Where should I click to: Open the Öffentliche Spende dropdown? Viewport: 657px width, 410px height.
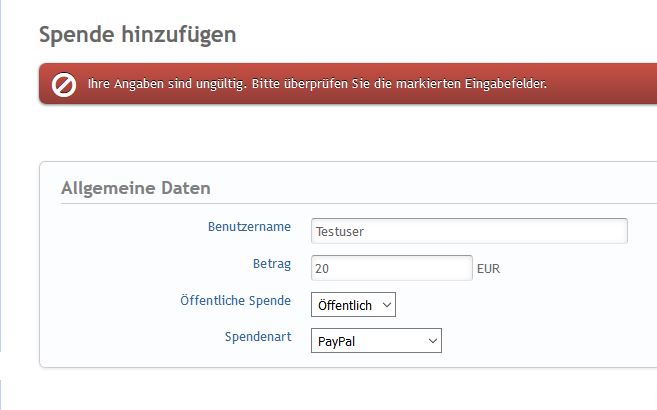353,304
